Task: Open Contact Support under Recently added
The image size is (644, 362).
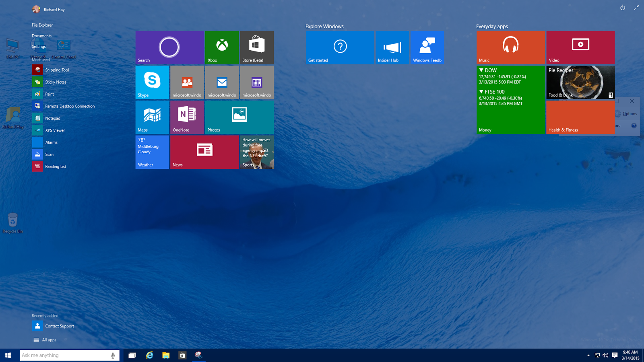Action: coord(53,326)
